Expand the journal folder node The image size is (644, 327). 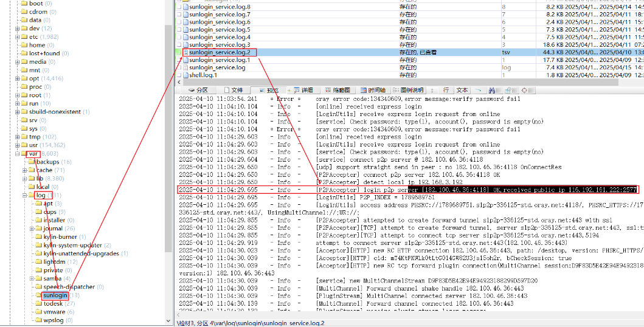[32, 229]
